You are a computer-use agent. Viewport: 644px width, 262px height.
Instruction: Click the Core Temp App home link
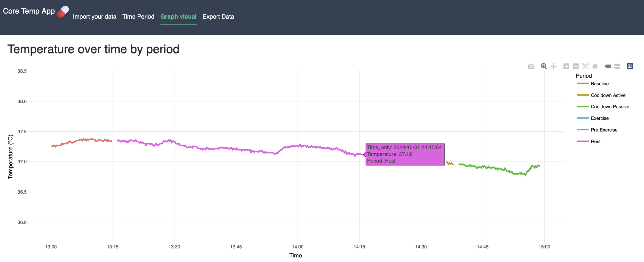(29, 11)
